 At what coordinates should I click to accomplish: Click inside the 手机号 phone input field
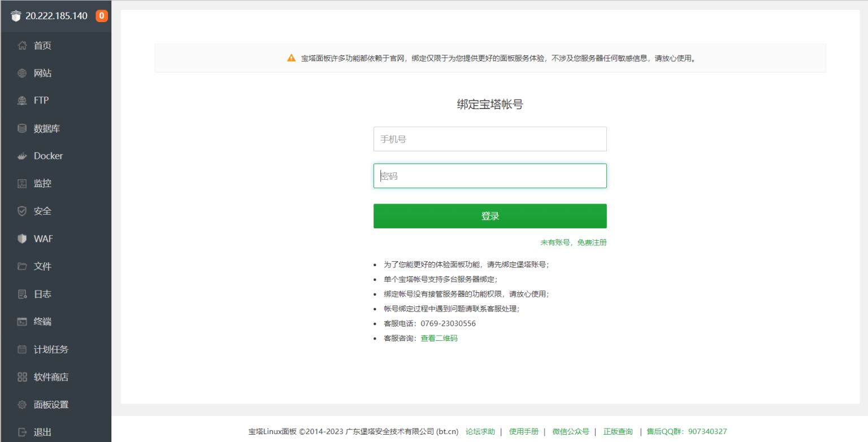coord(489,138)
